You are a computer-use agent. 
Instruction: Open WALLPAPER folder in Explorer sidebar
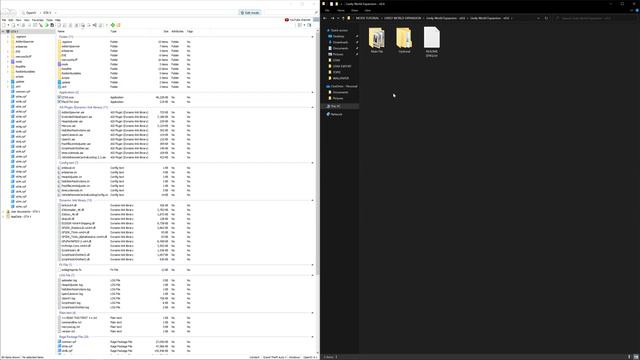[x=341, y=78]
